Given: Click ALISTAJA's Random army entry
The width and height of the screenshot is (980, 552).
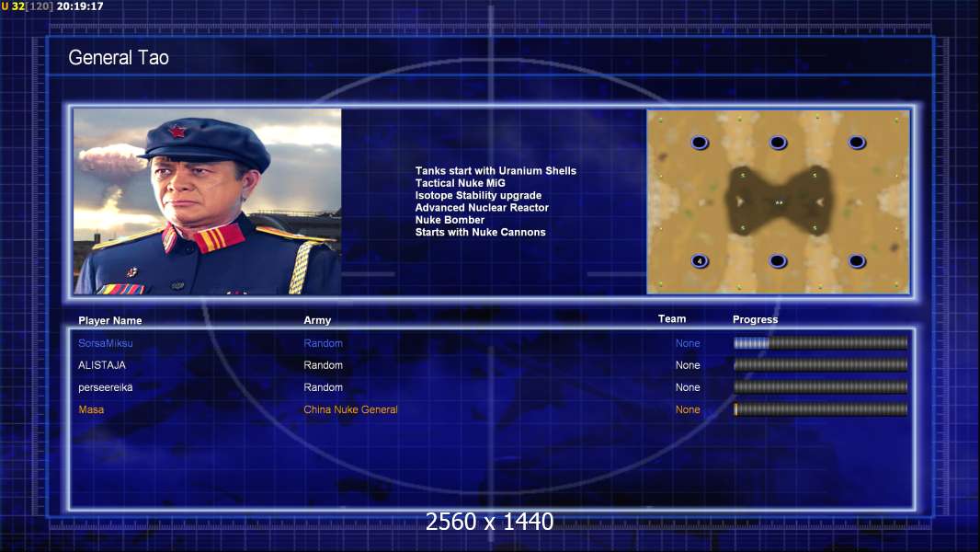Looking at the screenshot, I should pos(323,365).
